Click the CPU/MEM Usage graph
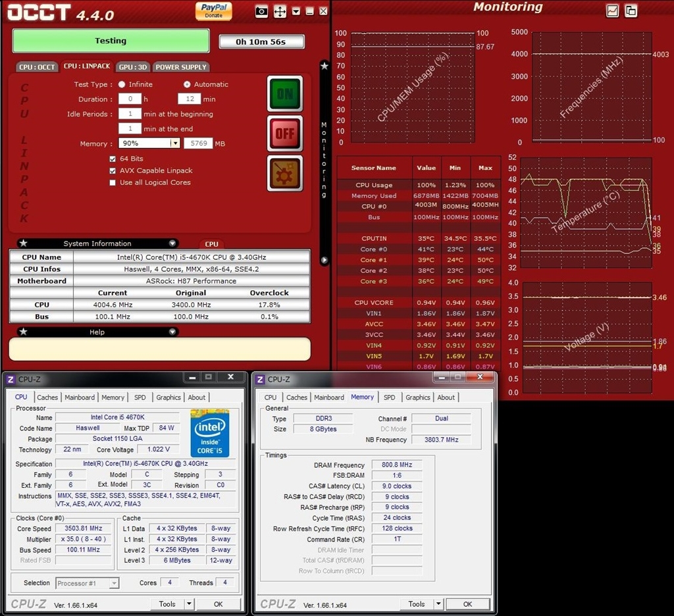 [x=413, y=88]
